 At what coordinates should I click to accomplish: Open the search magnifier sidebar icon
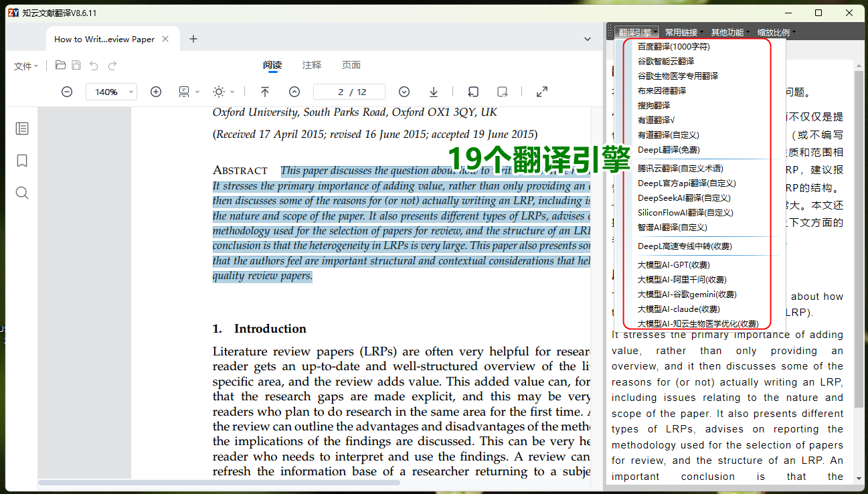click(22, 193)
